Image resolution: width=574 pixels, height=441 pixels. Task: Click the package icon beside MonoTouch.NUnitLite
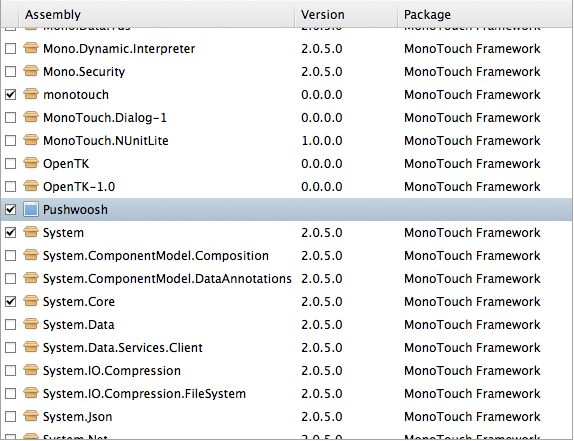[31, 140]
